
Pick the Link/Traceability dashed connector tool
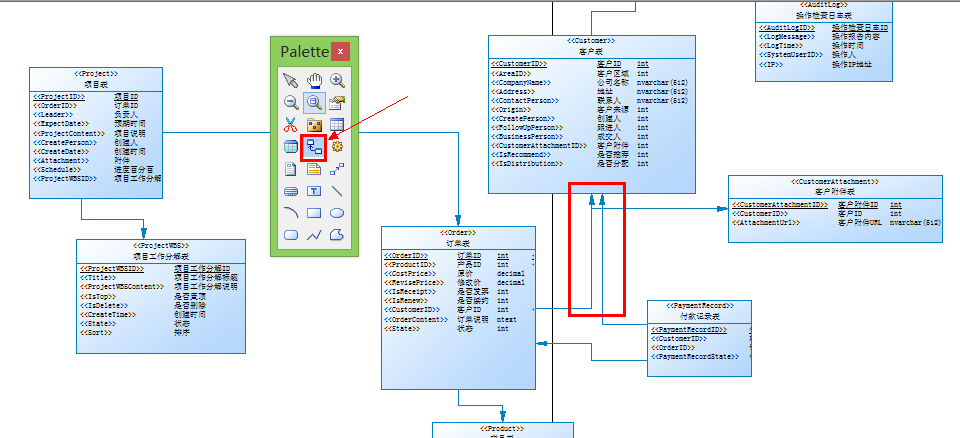[337, 169]
